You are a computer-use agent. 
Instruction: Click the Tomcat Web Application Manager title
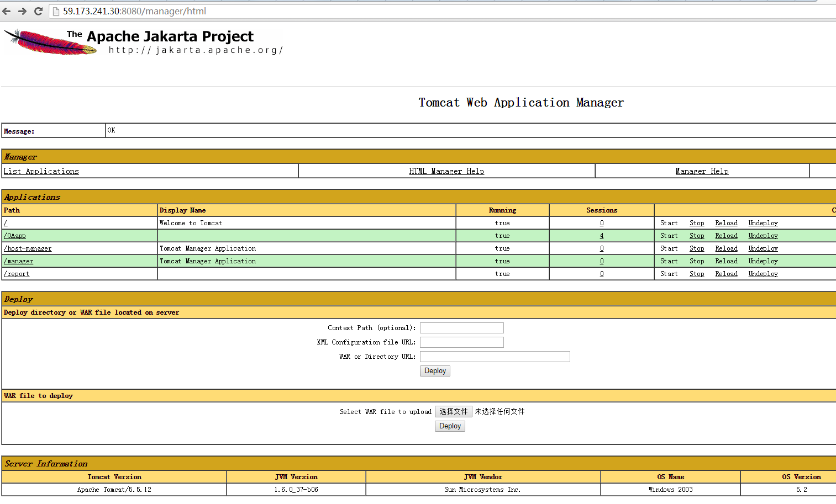click(521, 103)
